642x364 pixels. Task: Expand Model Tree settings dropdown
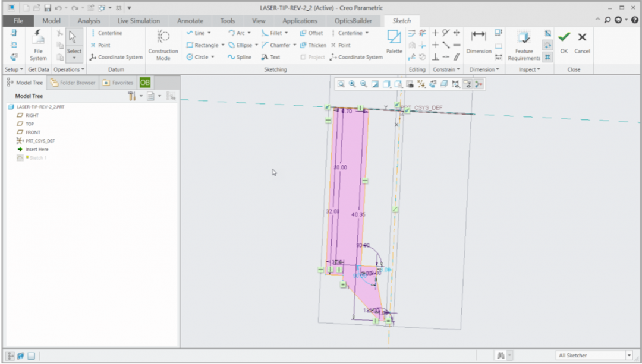tap(141, 96)
